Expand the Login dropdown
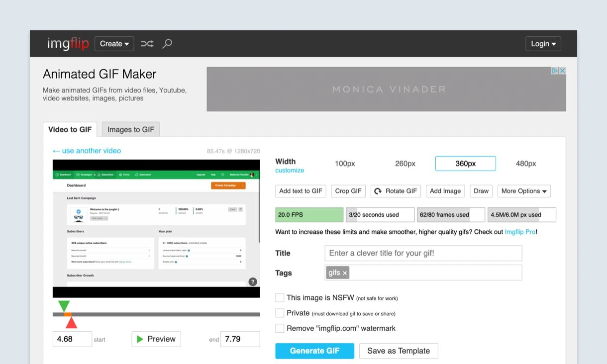607x364 pixels. (543, 44)
